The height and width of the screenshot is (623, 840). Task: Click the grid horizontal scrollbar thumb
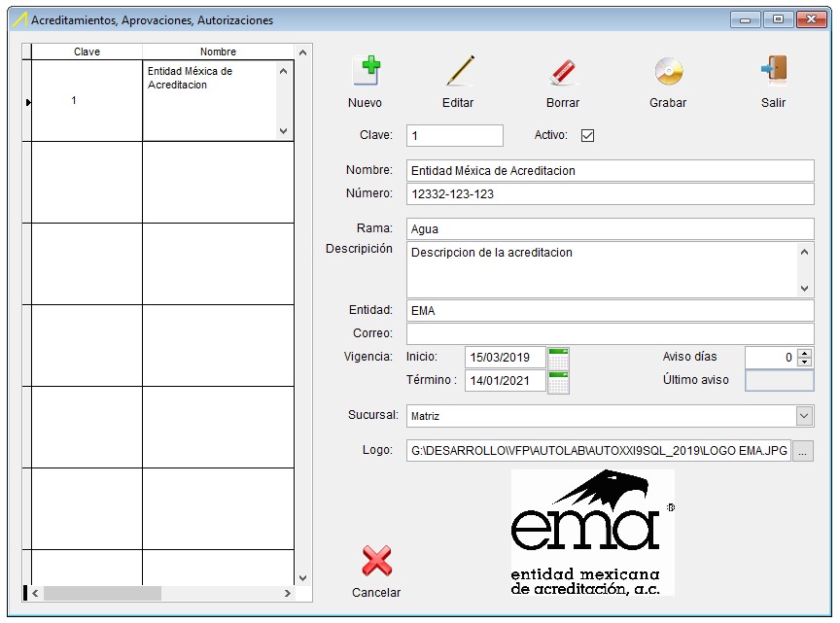[x=102, y=593]
